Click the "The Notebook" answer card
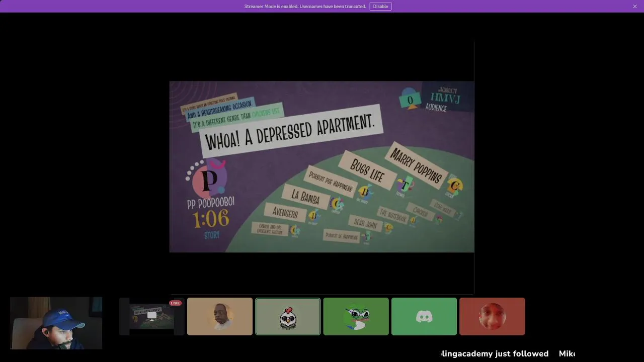The width and height of the screenshot is (644, 362). click(393, 216)
